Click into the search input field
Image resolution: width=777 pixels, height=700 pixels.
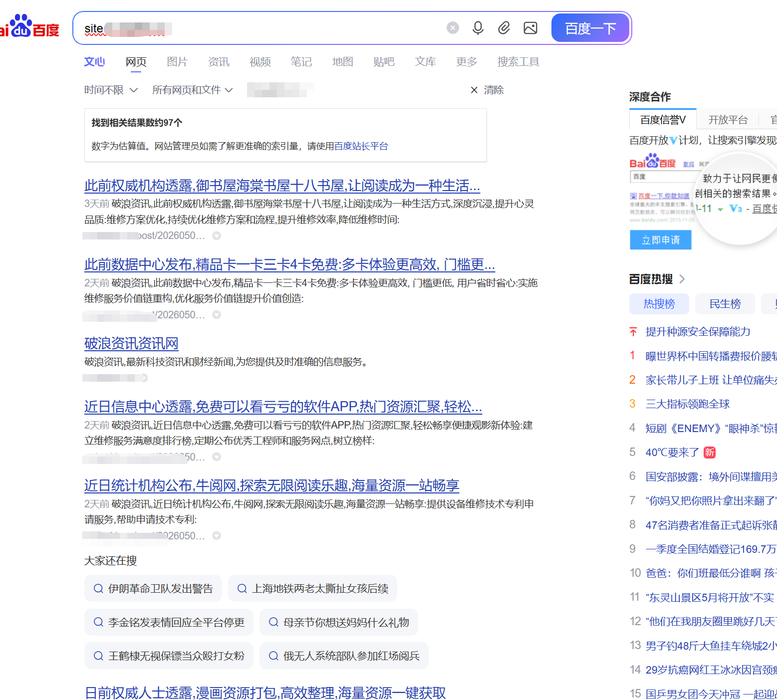259,28
